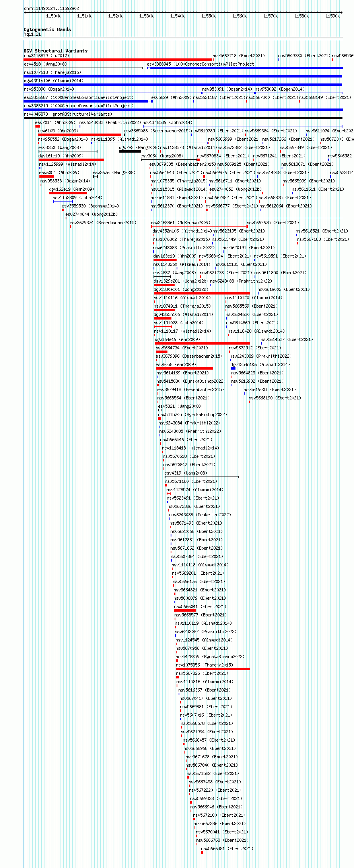This screenshot has height=868, width=354.
Task: Open esv2740652 (Wong2012b) variant
Action: [x=235, y=189]
